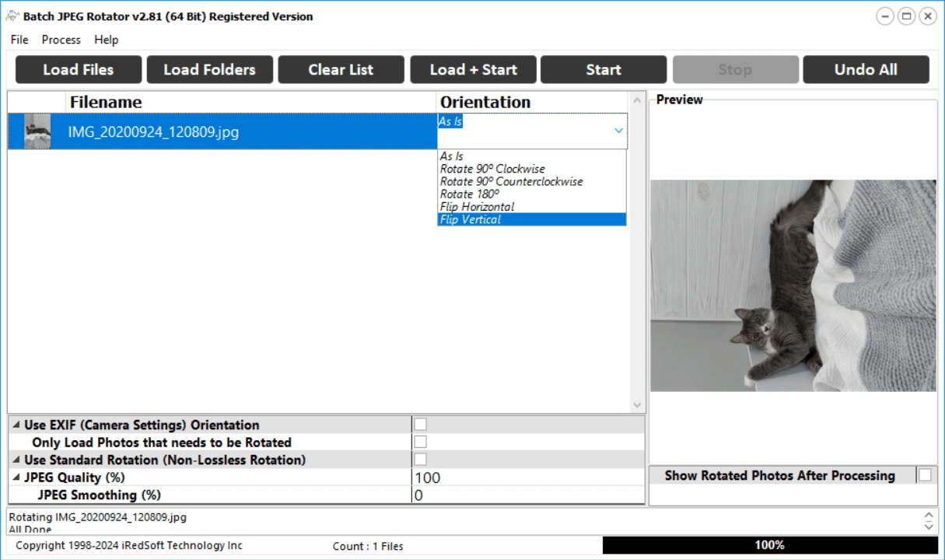
Task: Enable Use EXIF Orientation checkbox
Action: pos(420,424)
